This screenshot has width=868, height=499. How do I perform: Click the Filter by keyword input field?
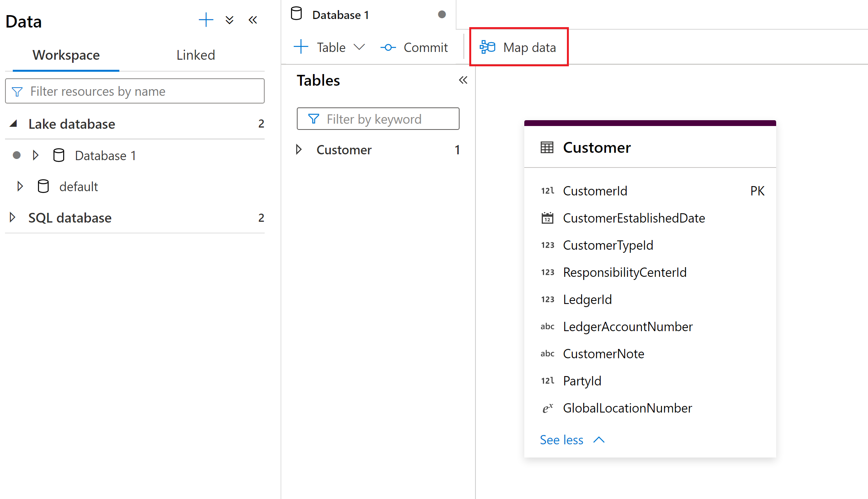tap(378, 119)
